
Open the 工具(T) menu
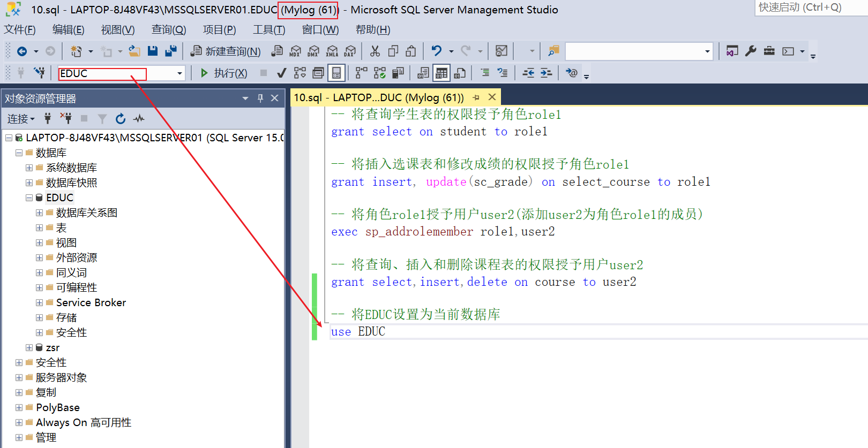click(269, 30)
